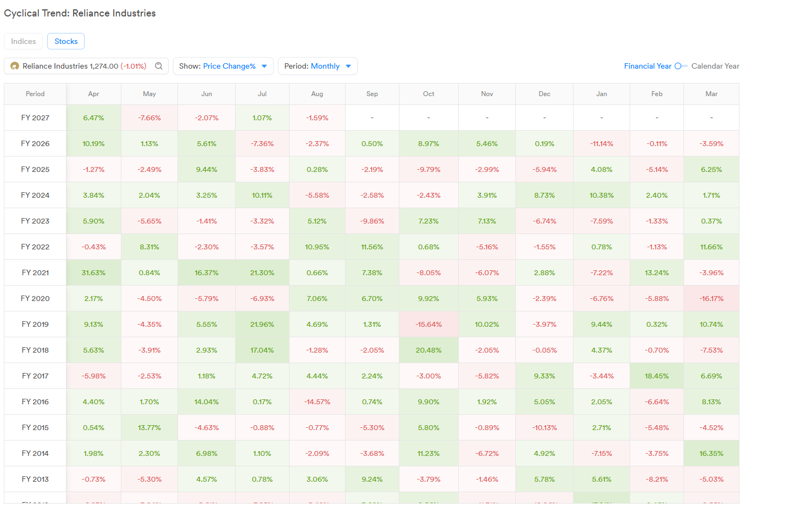Click the 9.24% cell in FY 2013
This screenshot has height=507, width=812.
click(372, 479)
